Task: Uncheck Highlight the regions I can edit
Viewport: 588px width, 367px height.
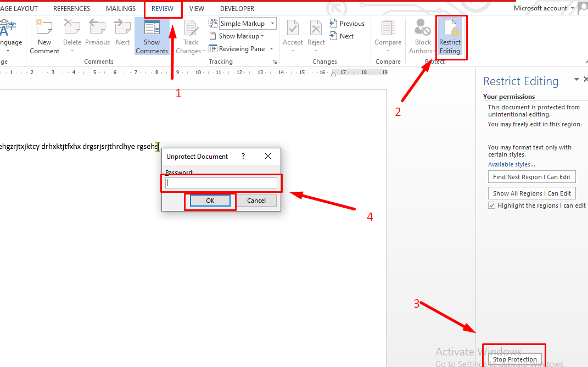Action: point(491,205)
